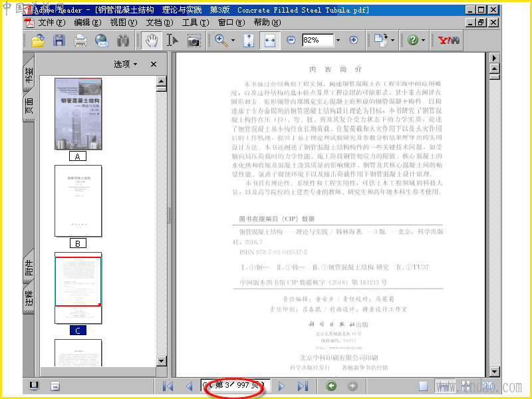The image size is (532, 399).
Task: Click the green Help question icon
Action: tap(413, 41)
